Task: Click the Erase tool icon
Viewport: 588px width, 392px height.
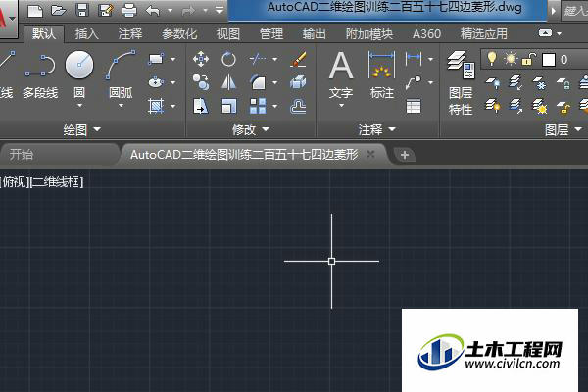Action: click(299, 59)
